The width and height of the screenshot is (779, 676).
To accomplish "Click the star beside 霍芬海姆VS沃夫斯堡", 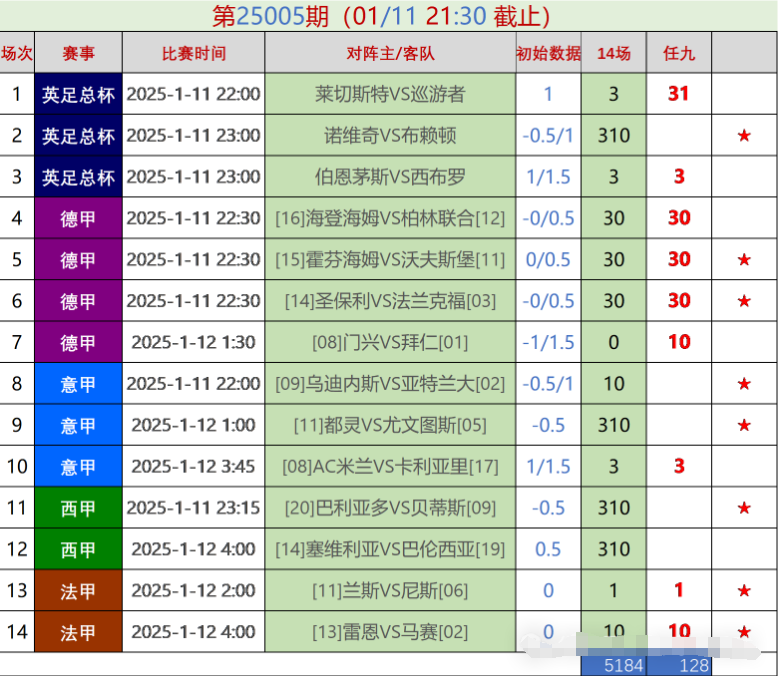I will pos(744,260).
